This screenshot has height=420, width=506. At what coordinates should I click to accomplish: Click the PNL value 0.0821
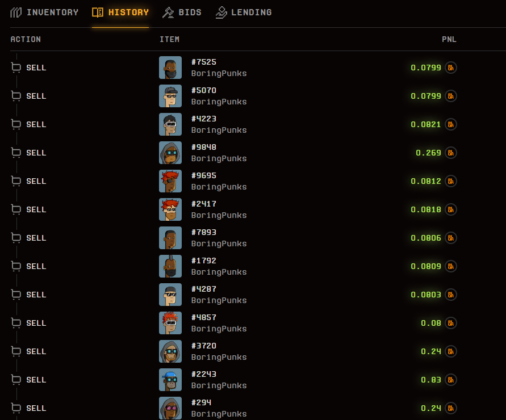(x=426, y=124)
